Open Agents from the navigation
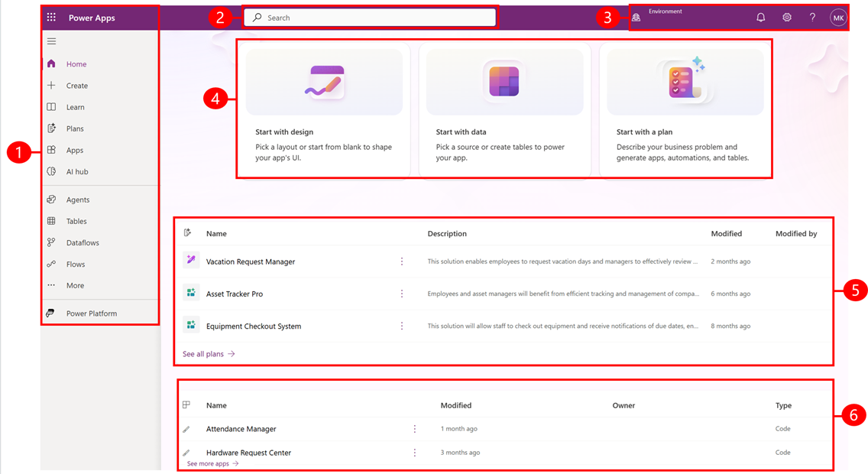Image resolution: width=868 pixels, height=474 pixels. click(x=77, y=200)
